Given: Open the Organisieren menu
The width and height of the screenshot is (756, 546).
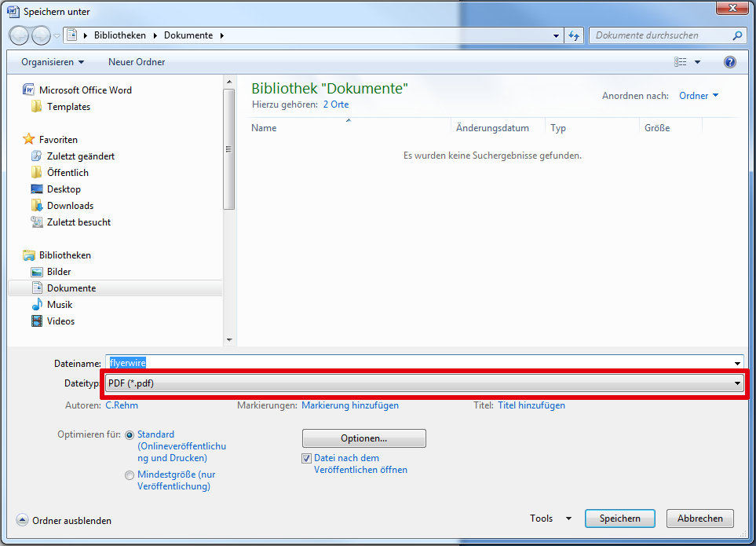Looking at the screenshot, I should pyautogui.click(x=53, y=62).
